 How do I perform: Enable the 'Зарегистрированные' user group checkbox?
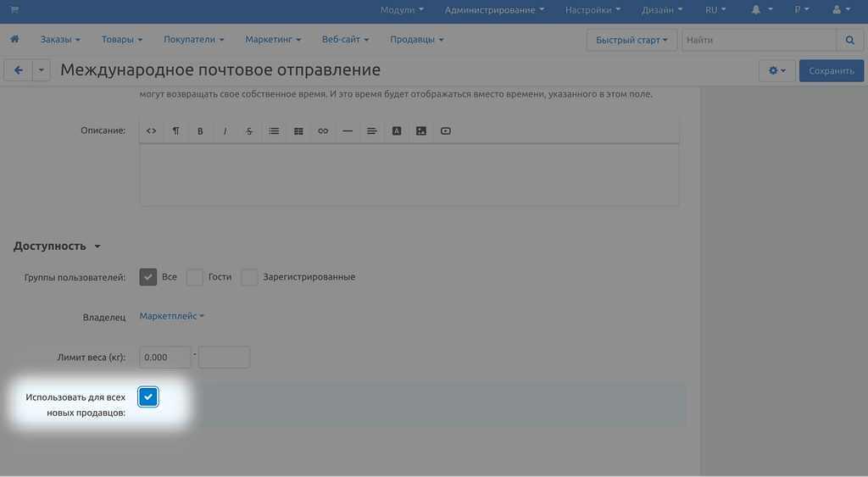click(x=249, y=277)
